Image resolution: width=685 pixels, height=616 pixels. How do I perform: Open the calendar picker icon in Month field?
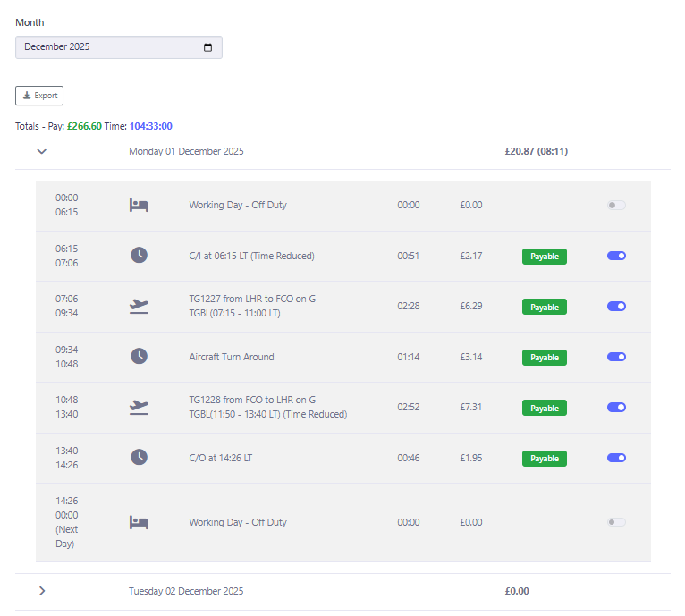click(x=208, y=47)
